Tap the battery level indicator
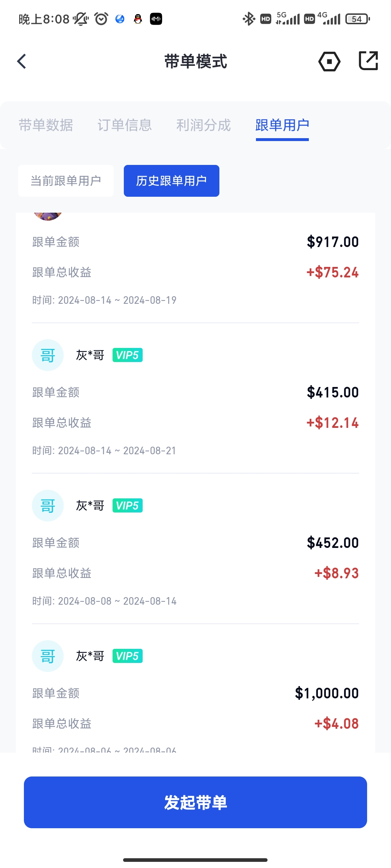This screenshot has width=391, height=868. click(358, 19)
